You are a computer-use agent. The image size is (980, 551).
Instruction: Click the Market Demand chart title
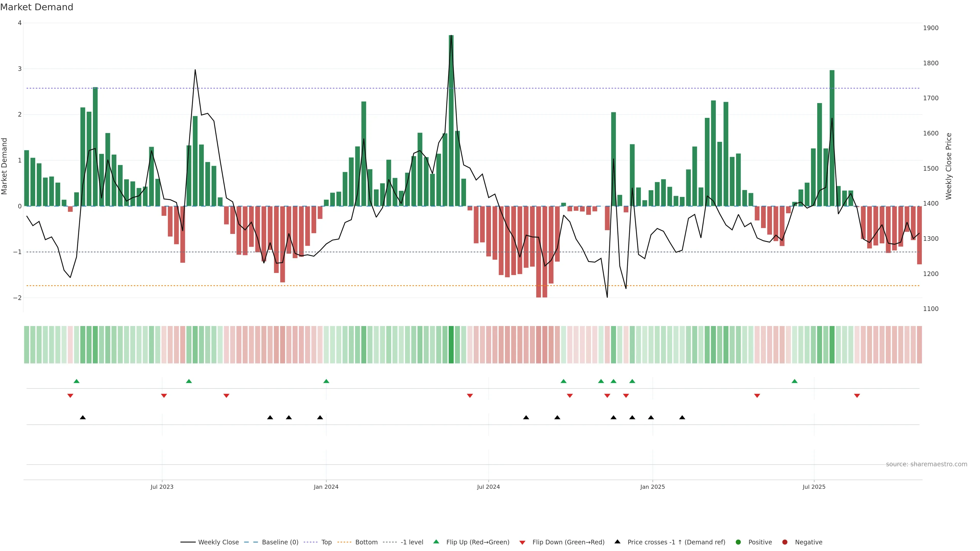pos(36,7)
